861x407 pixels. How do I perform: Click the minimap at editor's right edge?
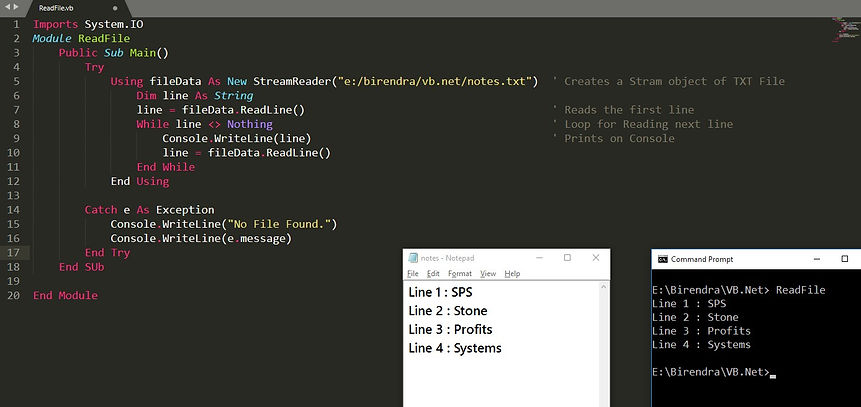click(x=846, y=30)
